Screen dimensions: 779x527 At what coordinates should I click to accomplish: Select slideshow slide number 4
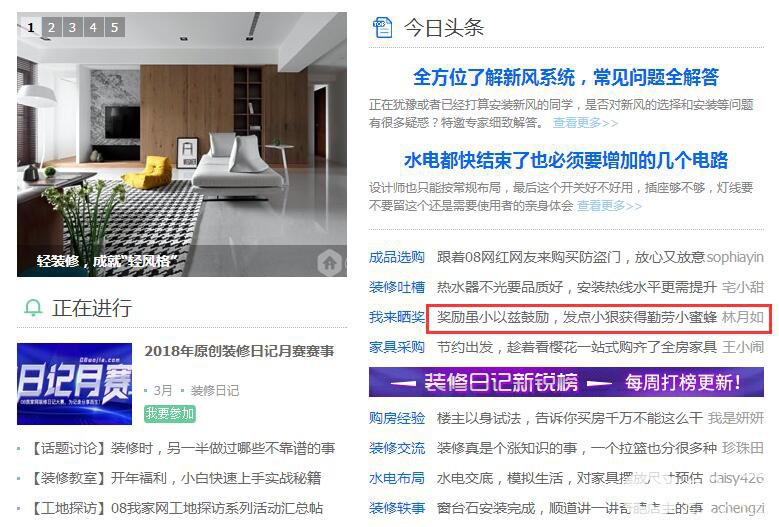click(x=93, y=27)
